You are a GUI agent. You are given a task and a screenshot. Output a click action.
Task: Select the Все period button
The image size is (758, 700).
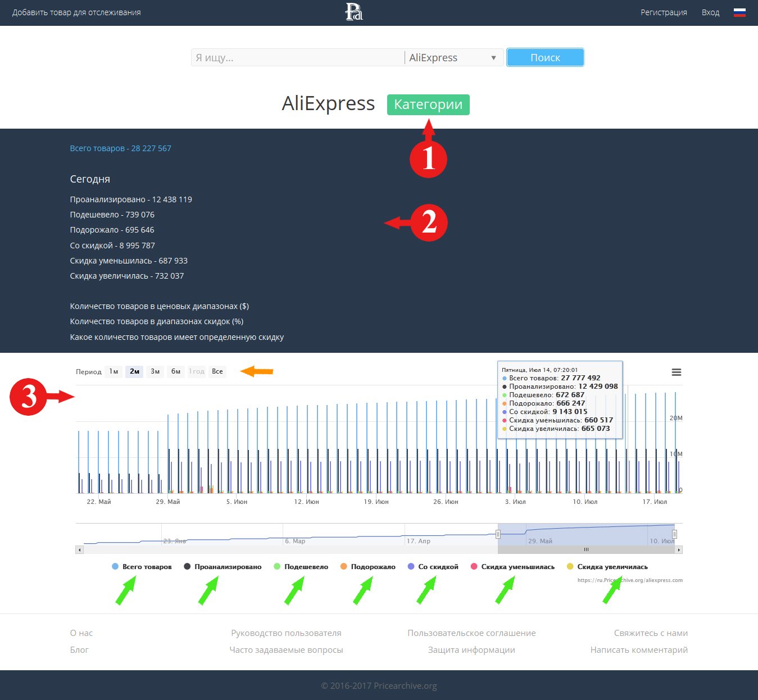(217, 371)
